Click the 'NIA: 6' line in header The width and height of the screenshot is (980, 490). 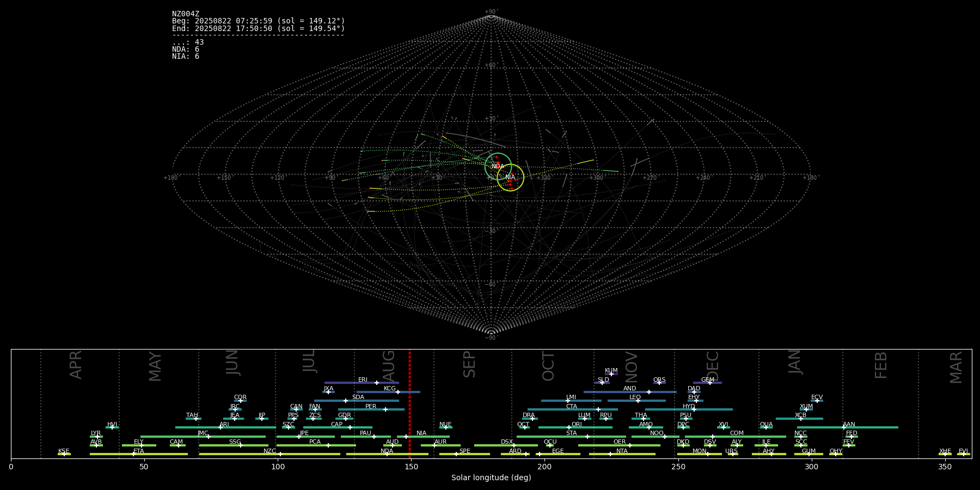pos(186,57)
